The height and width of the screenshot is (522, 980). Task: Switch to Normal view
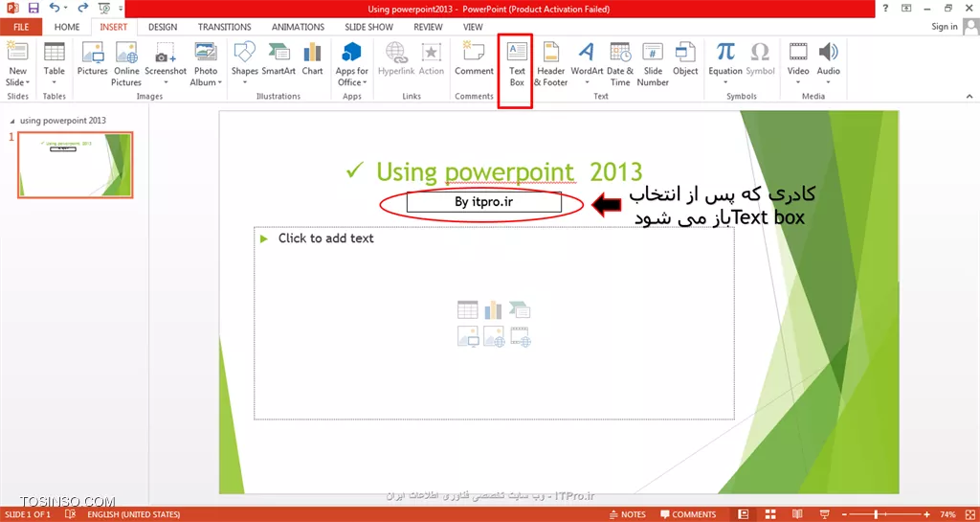point(743,514)
